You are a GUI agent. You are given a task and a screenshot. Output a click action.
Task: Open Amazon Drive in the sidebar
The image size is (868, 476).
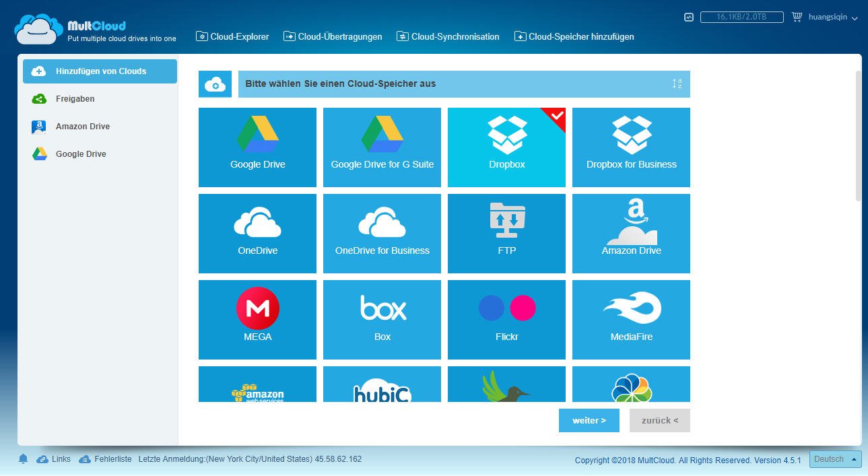click(x=82, y=127)
